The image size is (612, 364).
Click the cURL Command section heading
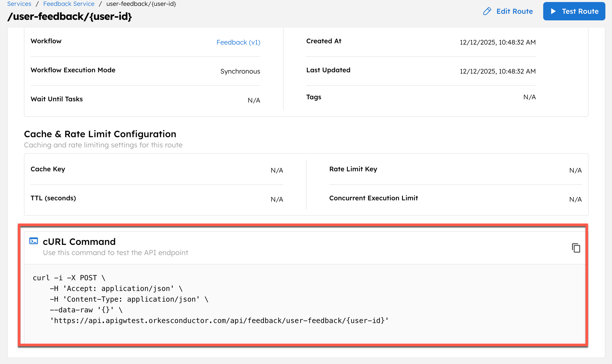pyautogui.click(x=79, y=242)
